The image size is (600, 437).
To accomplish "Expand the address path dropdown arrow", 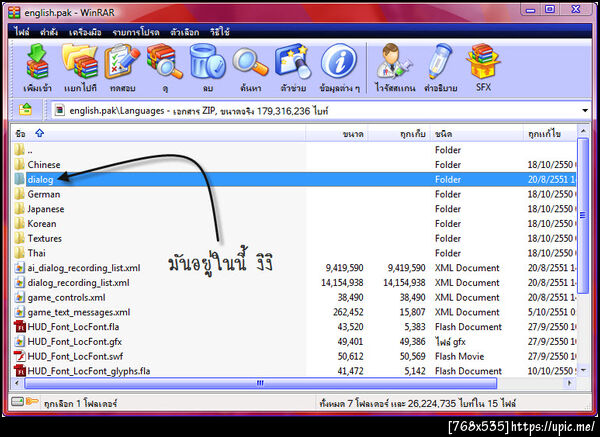I will pos(585,111).
